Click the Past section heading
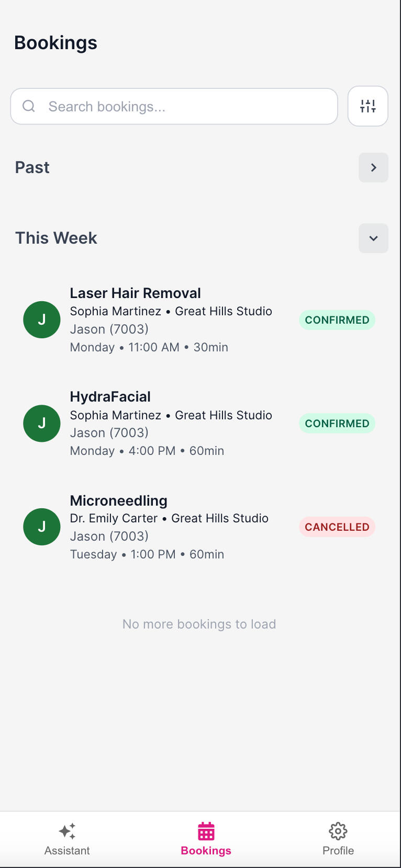The height and width of the screenshot is (868, 401). 32,167
